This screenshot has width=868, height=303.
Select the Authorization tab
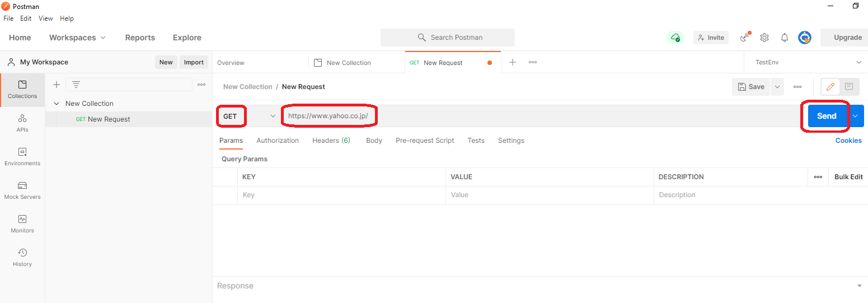278,141
